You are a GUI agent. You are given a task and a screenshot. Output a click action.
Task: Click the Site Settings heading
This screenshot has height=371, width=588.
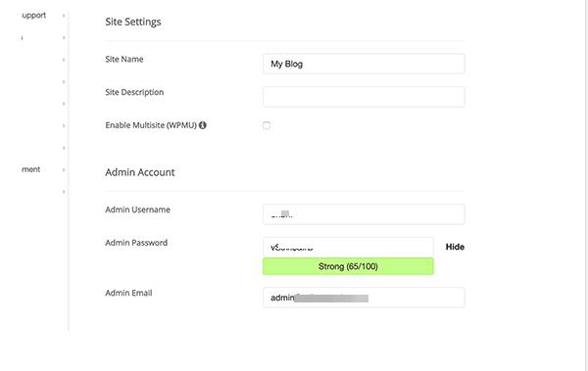coord(133,22)
